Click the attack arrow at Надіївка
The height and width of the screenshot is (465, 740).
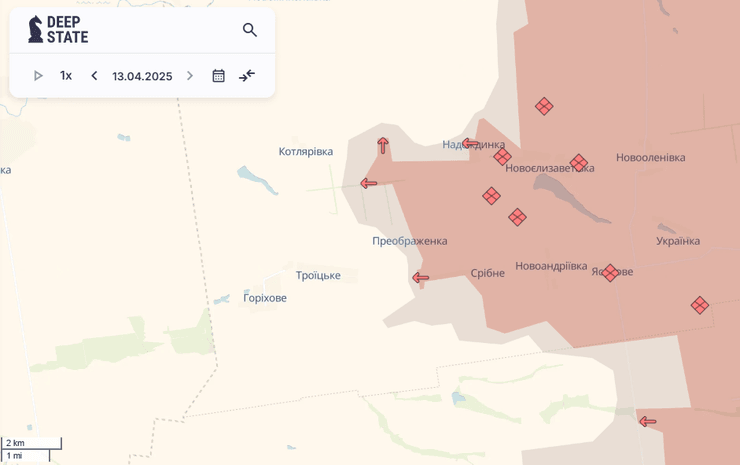(469, 144)
